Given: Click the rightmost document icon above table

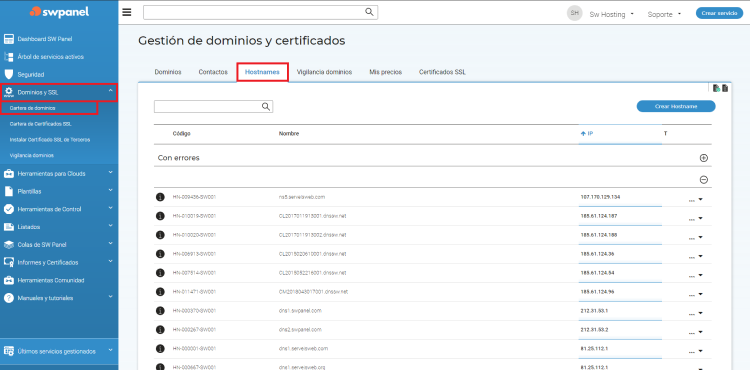Looking at the screenshot, I should click(x=725, y=88).
